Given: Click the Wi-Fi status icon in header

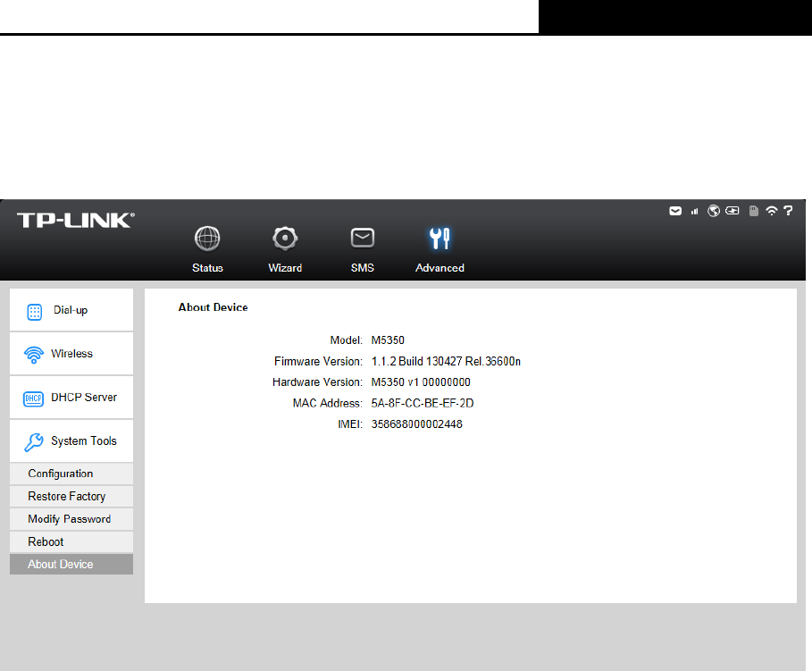Looking at the screenshot, I should pyautogui.click(x=772, y=211).
